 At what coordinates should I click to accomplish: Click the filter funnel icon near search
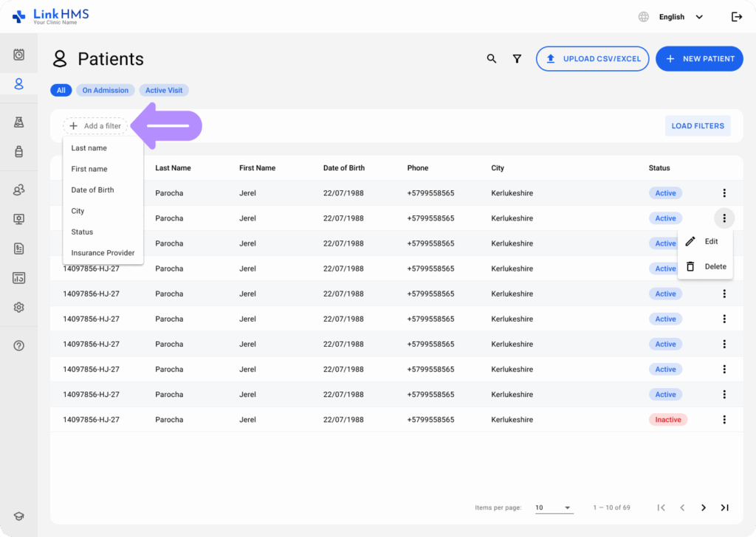click(517, 58)
